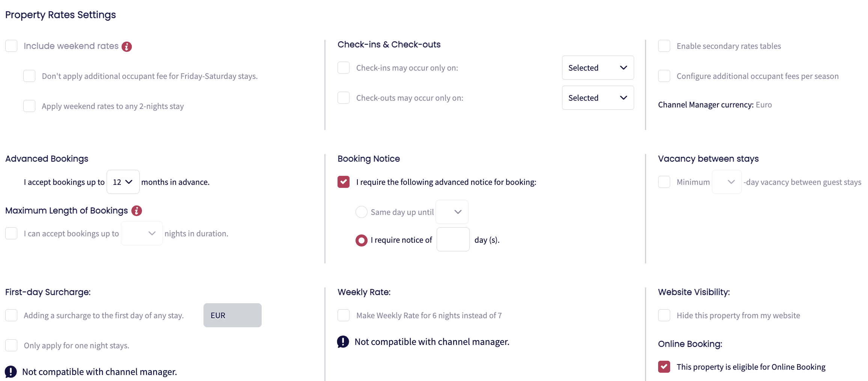Image resolution: width=868 pixels, height=381 pixels.
Task: Tick Make Weekly Rate for 6 nights
Action: pyautogui.click(x=344, y=315)
